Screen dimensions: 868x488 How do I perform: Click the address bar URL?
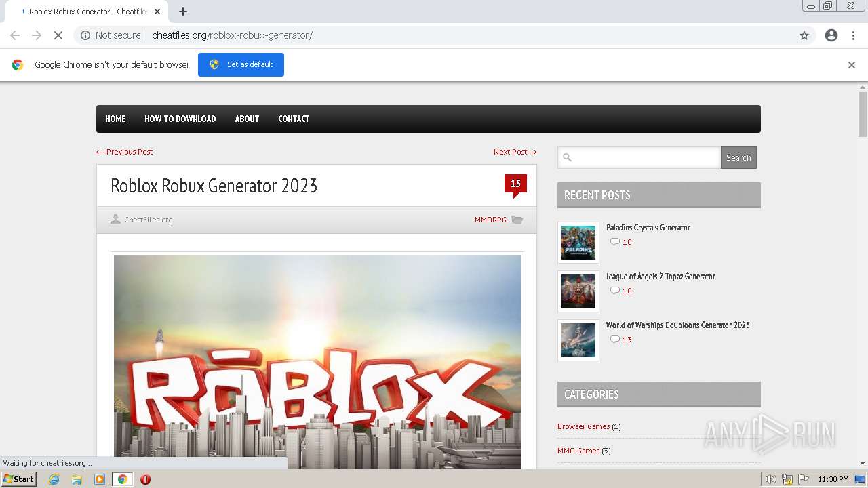click(x=232, y=35)
